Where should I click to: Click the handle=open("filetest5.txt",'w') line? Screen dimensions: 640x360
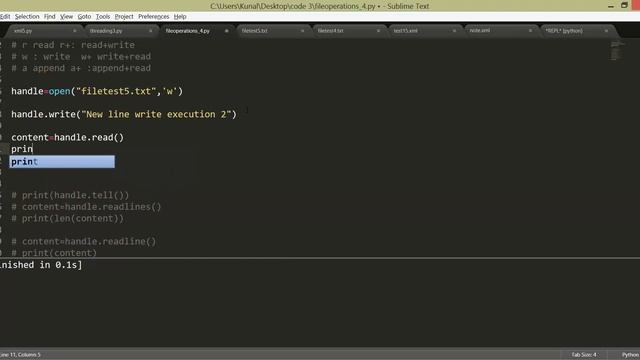97,91
